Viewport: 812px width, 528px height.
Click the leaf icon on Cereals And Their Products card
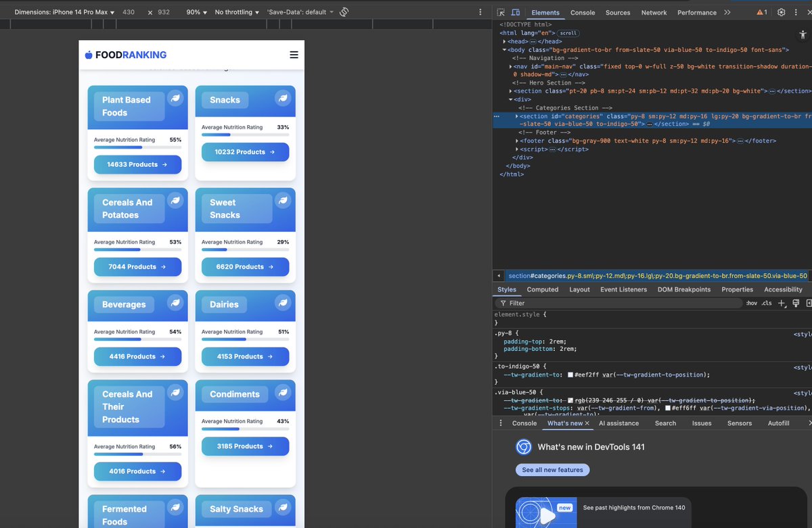[175, 393]
